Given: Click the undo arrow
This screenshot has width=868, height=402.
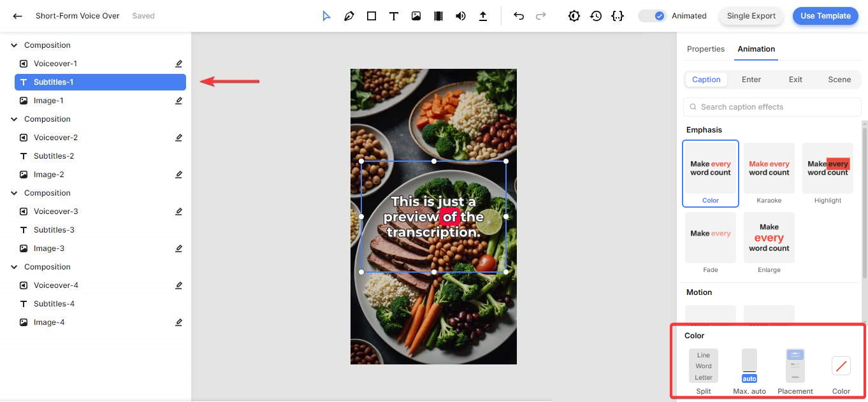Looking at the screenshot, I should [519, 16].
